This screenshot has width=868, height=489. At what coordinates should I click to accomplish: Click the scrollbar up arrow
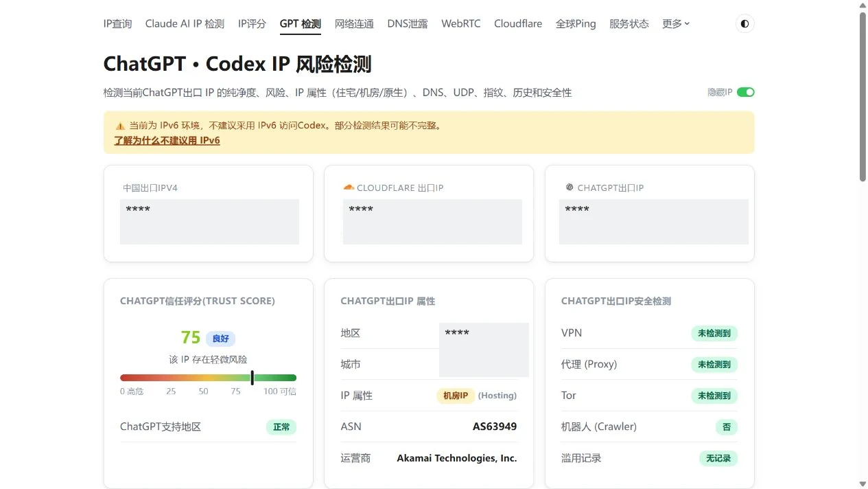coord(863,5)
